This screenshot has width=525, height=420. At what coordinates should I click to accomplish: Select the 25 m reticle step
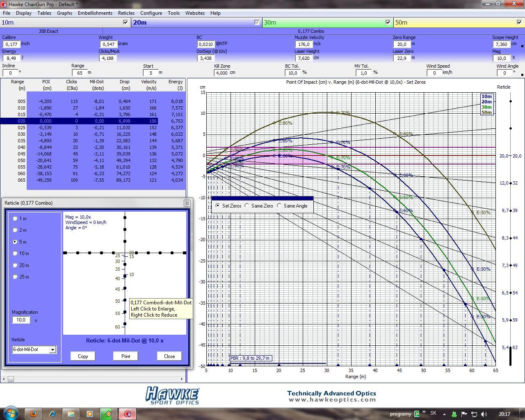click(x=15, y=277)
